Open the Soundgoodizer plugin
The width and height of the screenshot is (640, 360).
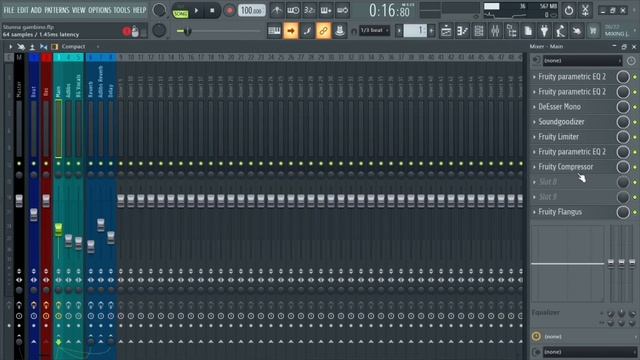coord(561,122)
